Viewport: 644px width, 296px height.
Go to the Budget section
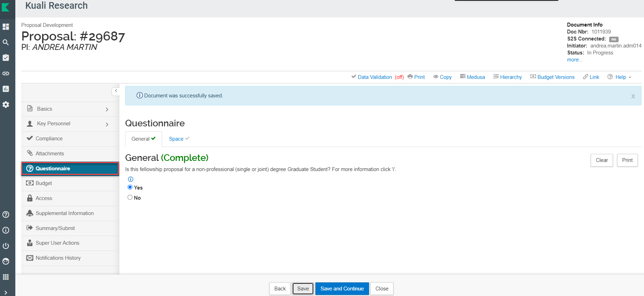[70, 183]
